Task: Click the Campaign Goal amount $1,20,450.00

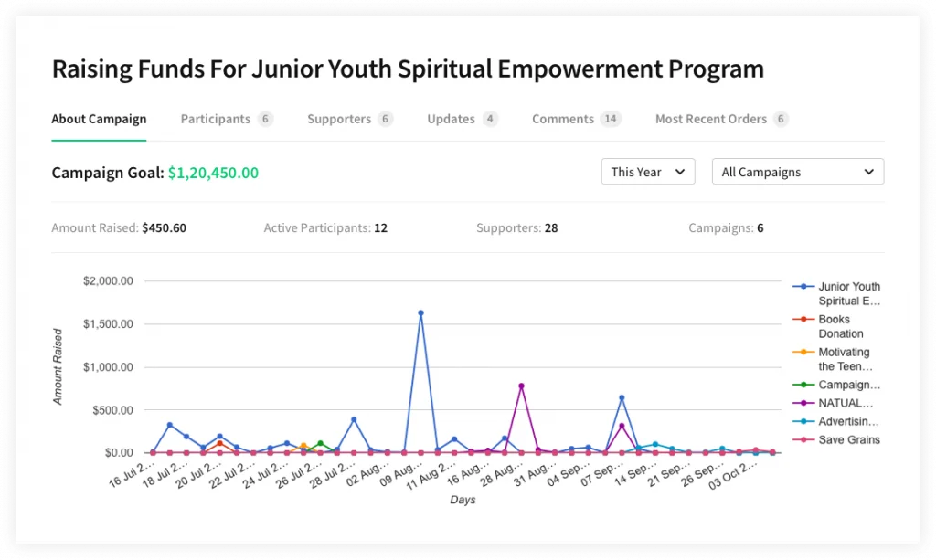Action: coord(213,173)
